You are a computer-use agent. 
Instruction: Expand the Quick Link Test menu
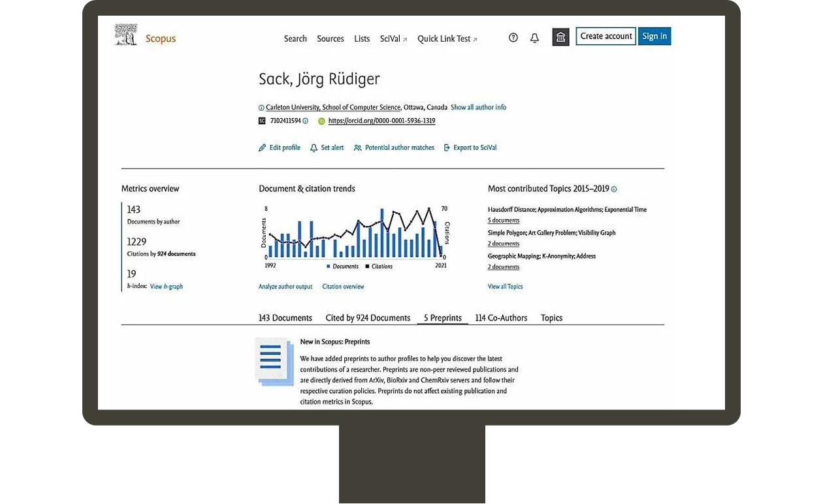(x=447, y=39)
